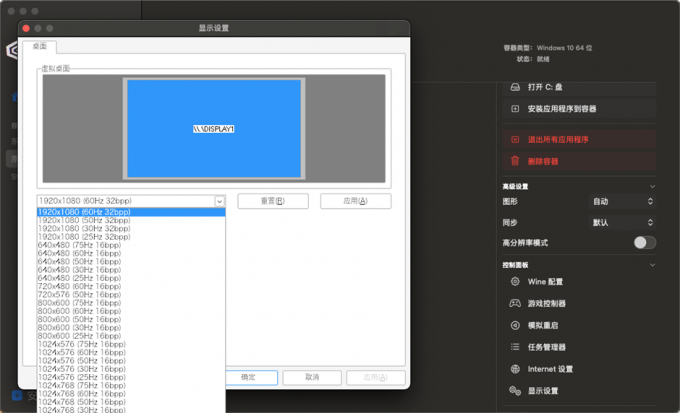Toggle the 高分辨率模式 switch
Screen dimensions: 680x413
point(644,243)
